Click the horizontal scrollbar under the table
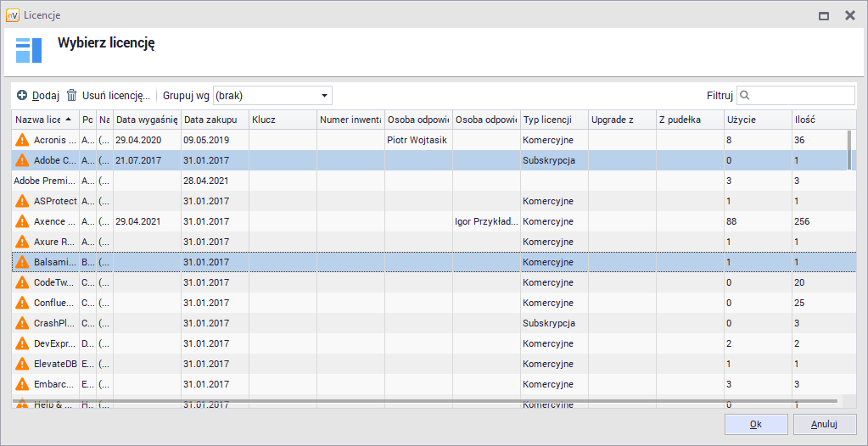This screenshot has height=446, width=868. 424,401
